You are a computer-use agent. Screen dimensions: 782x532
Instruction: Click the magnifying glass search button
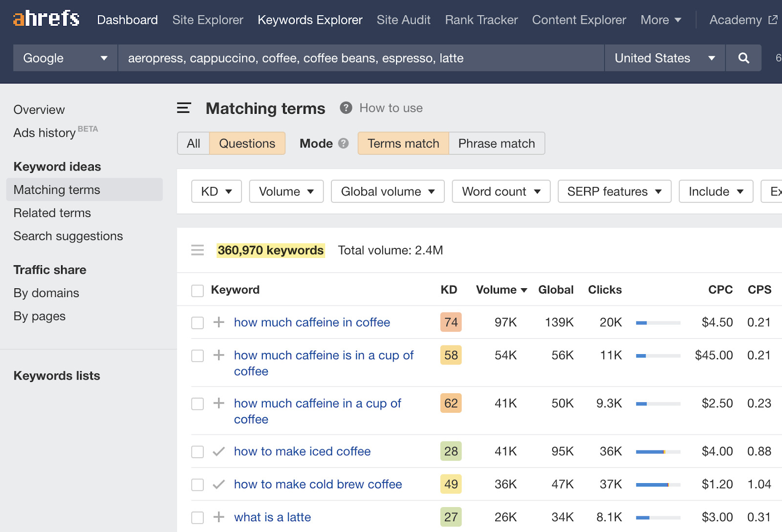point(743,58)
